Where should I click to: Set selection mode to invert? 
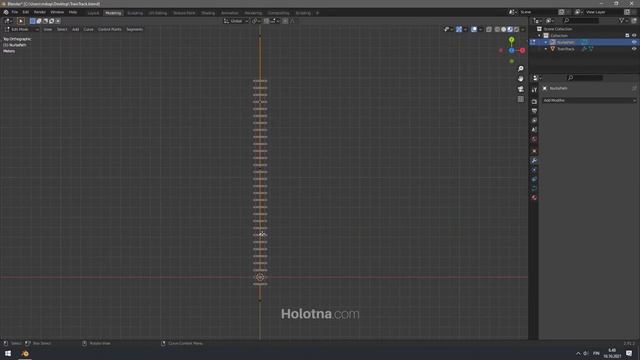point(51,21)
